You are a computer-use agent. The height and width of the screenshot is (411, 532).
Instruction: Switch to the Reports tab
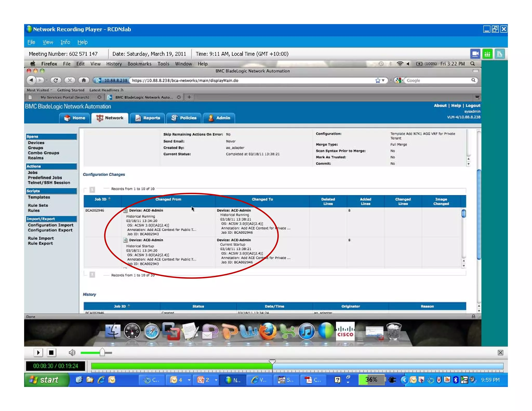tap(147, 118)
